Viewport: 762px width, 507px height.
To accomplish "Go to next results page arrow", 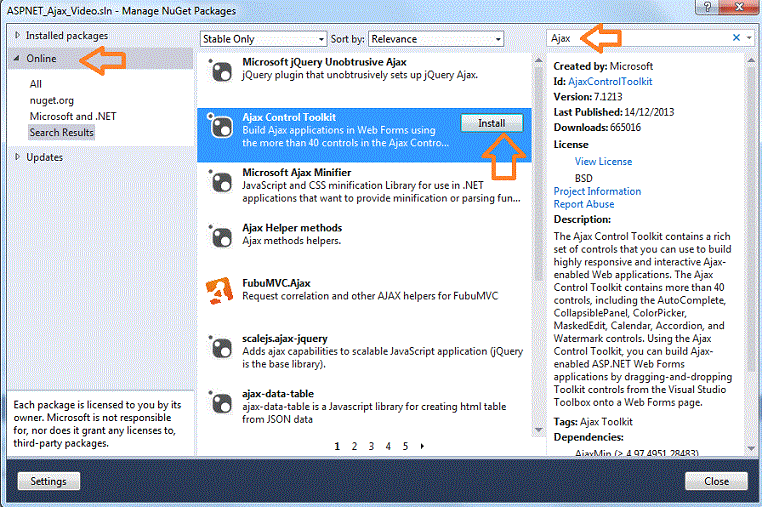I will (422, 446).
